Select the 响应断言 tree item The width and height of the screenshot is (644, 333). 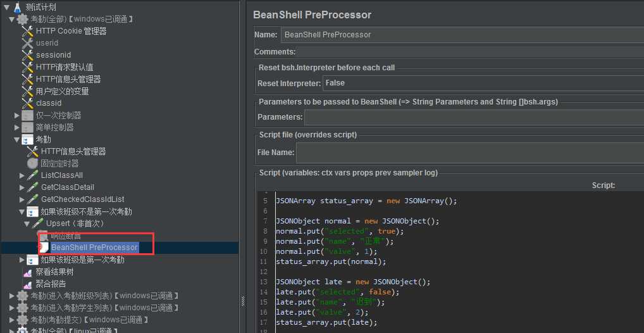tap(66, 236)
